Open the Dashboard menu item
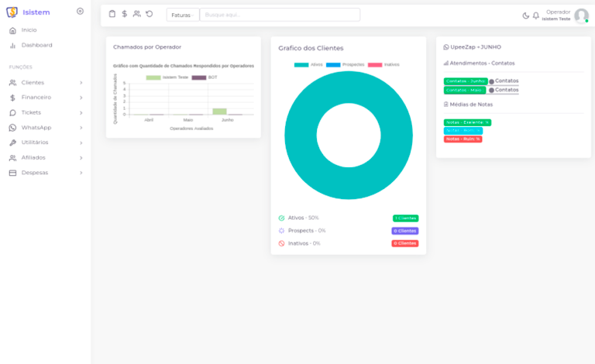Screen dimensions: 595x364 click(36, 45)
